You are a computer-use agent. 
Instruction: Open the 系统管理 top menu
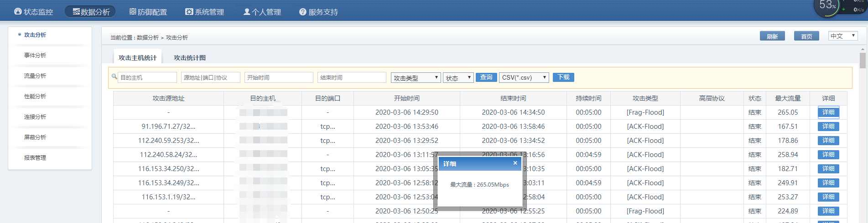(205, 12)
